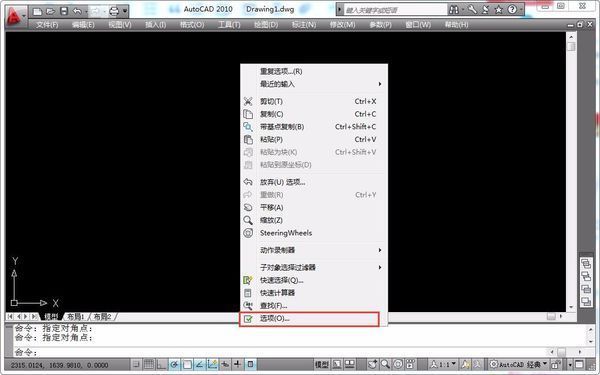600x375 pixels.
Task: Choose 放弃(U) 选项... entry
Action: point(314,182)
